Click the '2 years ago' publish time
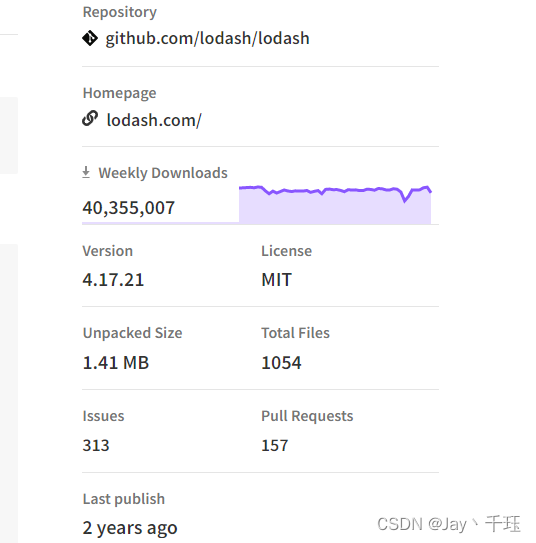Image resolution: width=536 pixels, height=543 pixels. point(130,528)
